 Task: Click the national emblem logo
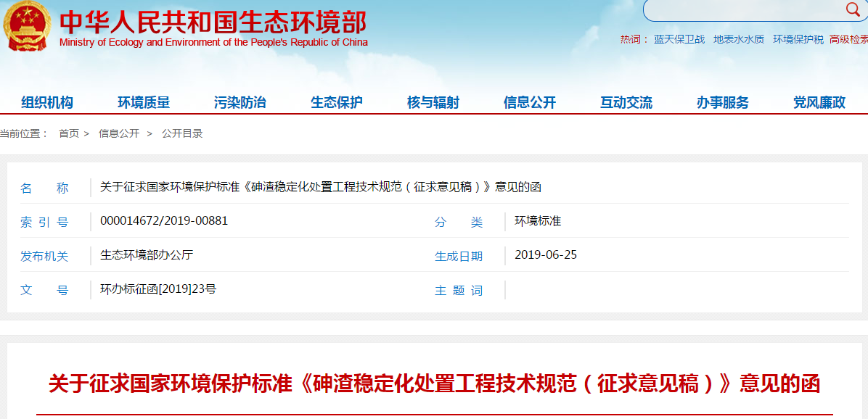[28, 26]
